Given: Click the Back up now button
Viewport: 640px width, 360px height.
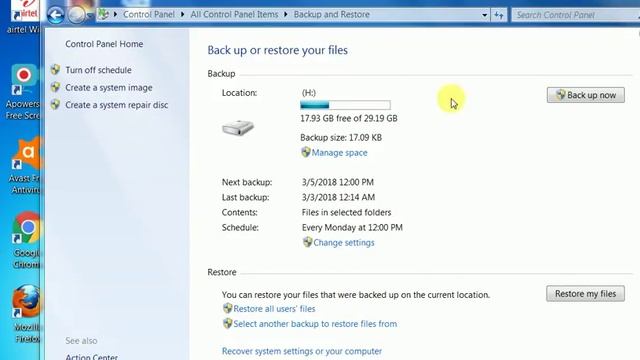Looking at the screenshot, I should (x=586, y=95).
